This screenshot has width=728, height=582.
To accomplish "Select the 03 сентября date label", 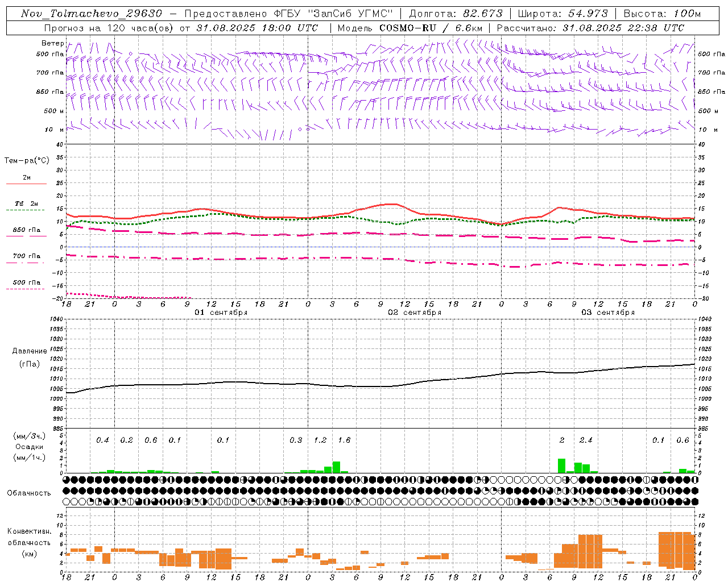I will (608, 313).
